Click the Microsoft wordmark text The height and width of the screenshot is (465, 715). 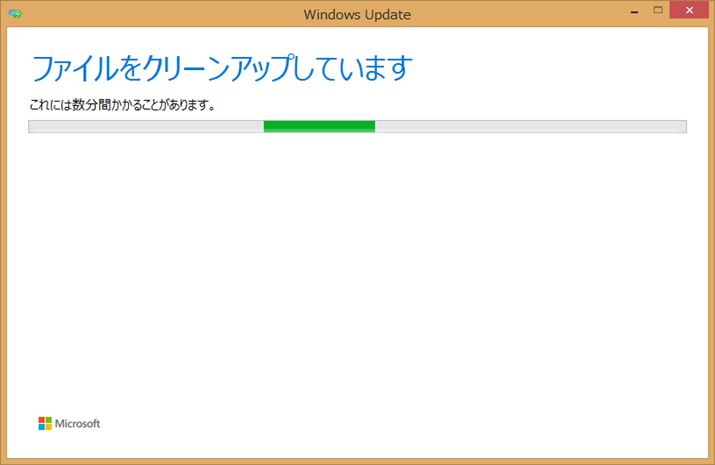[x=77, y=424]
